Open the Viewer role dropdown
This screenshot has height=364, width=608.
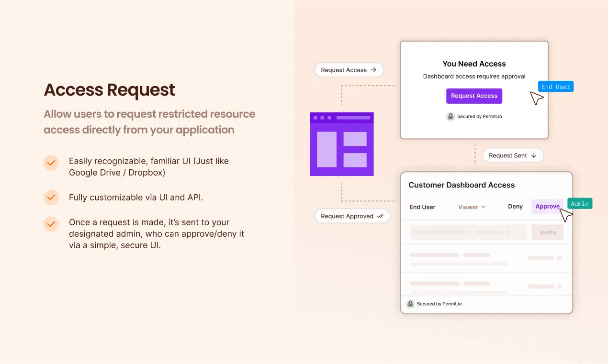point(472,207)
